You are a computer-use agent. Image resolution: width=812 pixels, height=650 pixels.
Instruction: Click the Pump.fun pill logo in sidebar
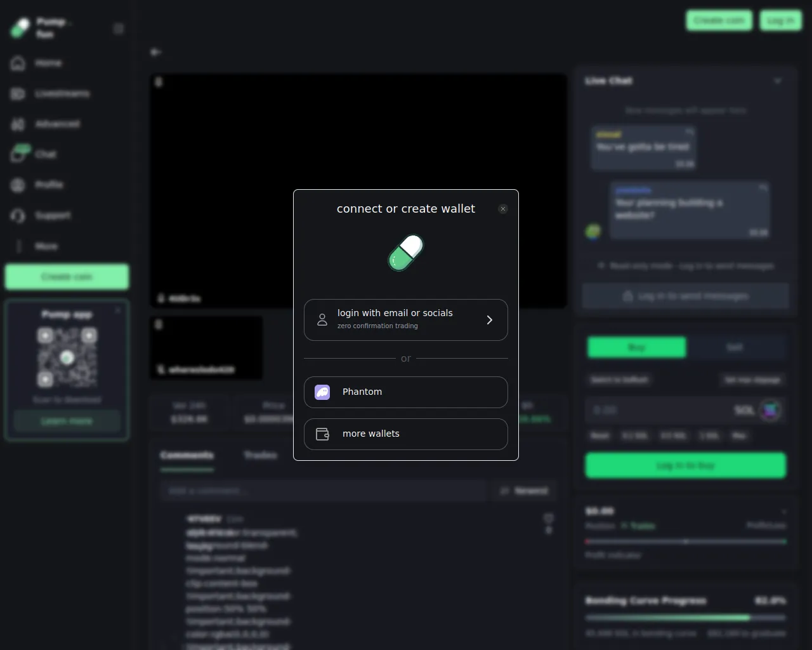(20, 28)
